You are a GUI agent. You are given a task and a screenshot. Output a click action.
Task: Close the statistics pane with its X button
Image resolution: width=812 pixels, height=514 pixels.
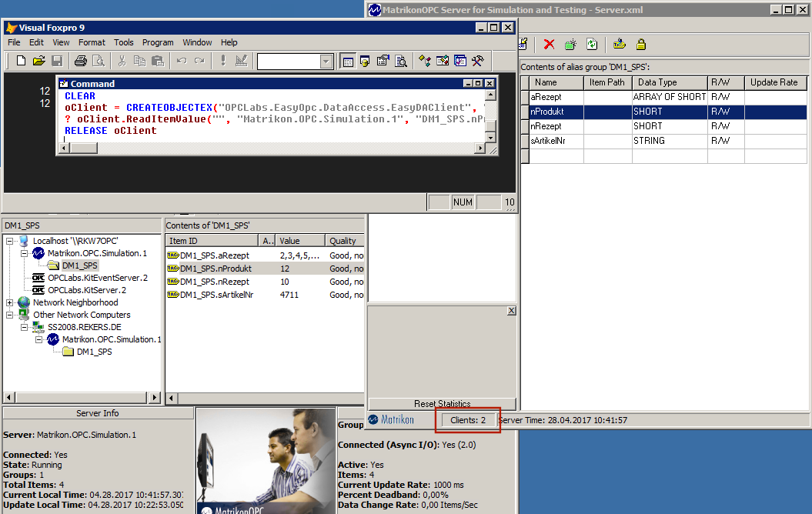coord(511,311)
